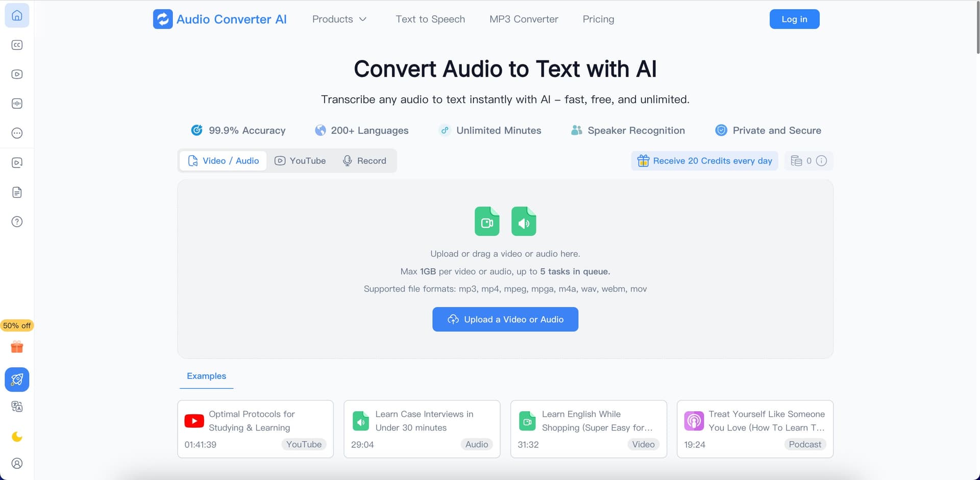Click the green video file icon

click(x=487, y=221)
